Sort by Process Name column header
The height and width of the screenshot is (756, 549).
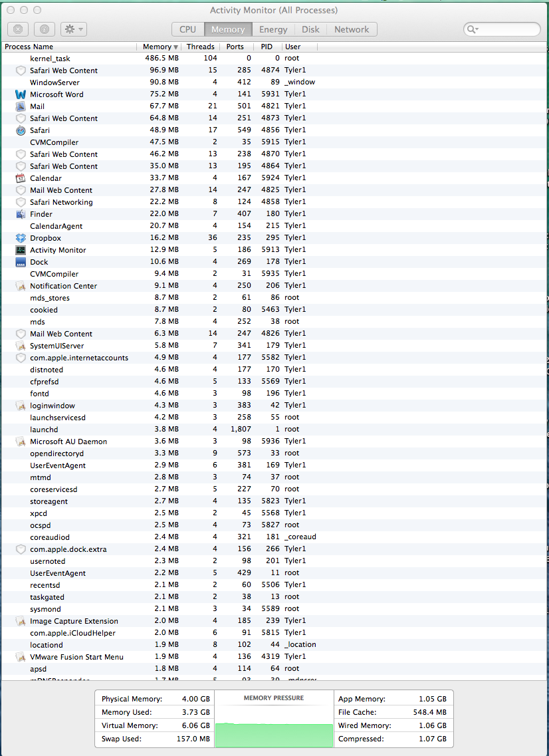point(69,47)
